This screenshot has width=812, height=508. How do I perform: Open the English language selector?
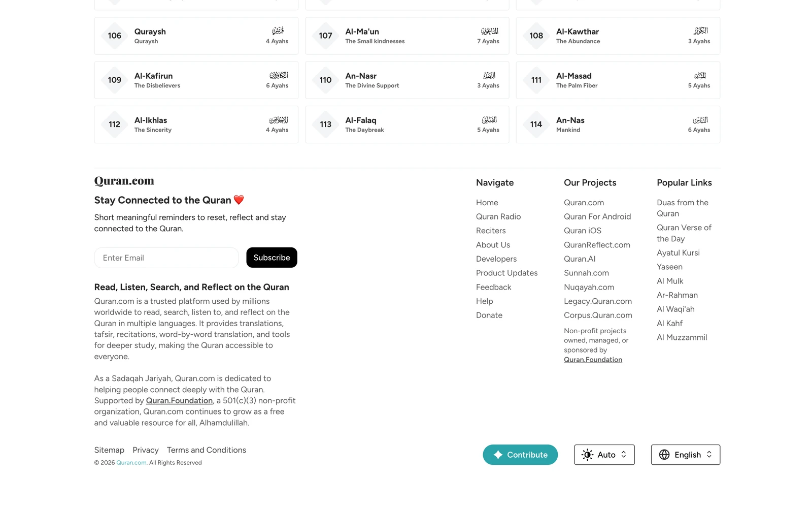(686, 455)
